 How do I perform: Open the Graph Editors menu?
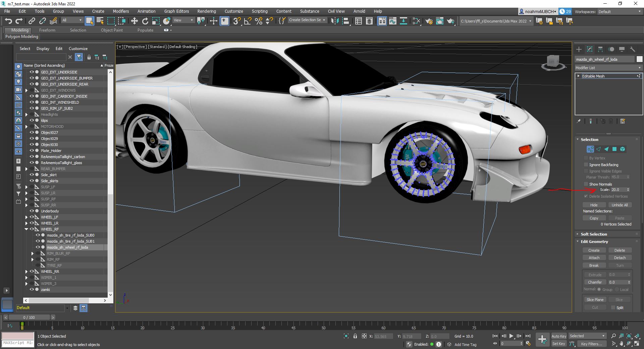[176, 11]
